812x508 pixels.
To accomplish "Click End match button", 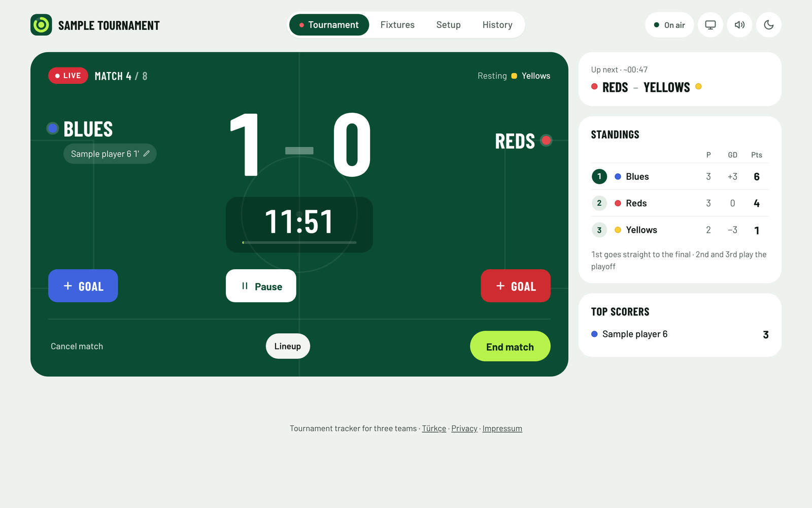I will (x=510, y=346).
